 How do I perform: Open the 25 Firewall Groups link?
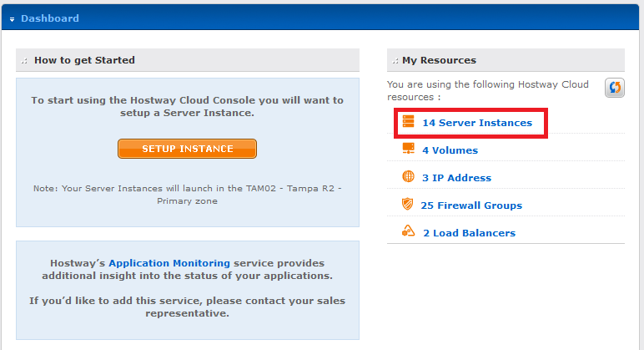coord(471,205)
